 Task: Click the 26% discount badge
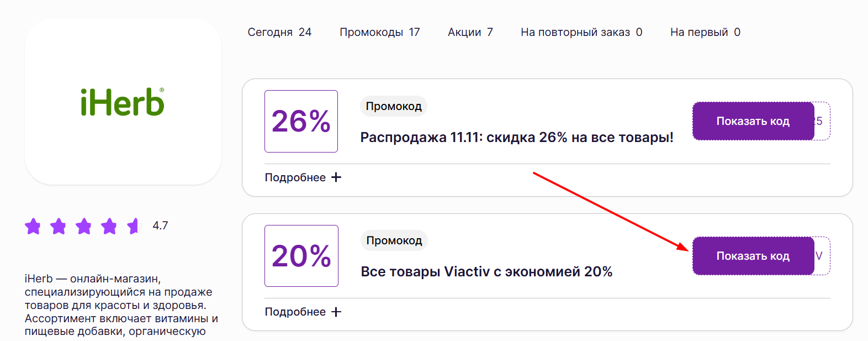(x=301, y=120)
